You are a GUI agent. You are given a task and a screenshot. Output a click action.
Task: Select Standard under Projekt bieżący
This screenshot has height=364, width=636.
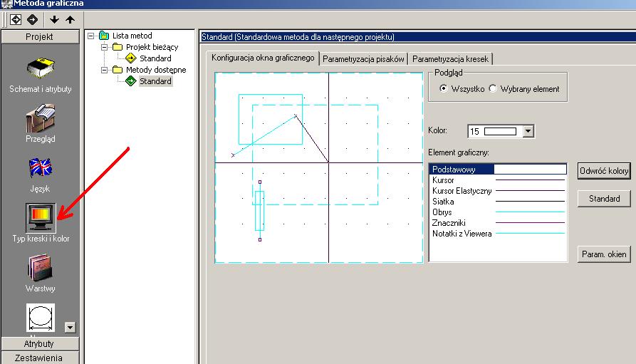pyautogui.click(x=155, y=58)
